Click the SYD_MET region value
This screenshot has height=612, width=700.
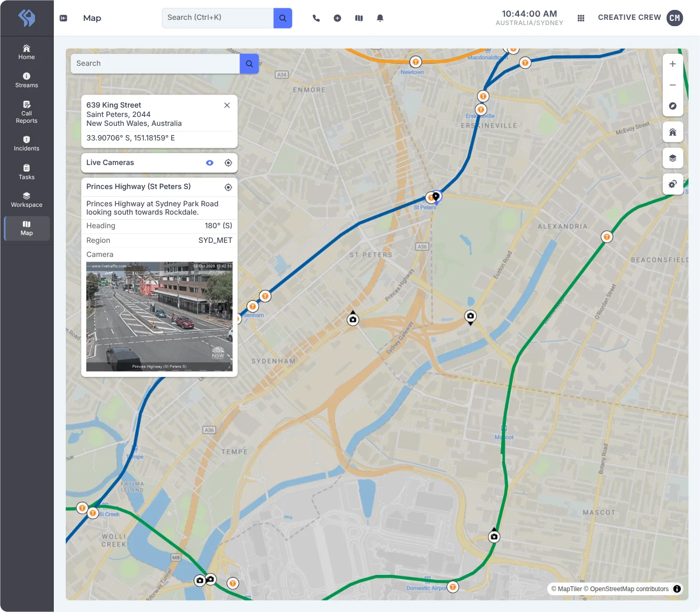[x=215, y=241]
